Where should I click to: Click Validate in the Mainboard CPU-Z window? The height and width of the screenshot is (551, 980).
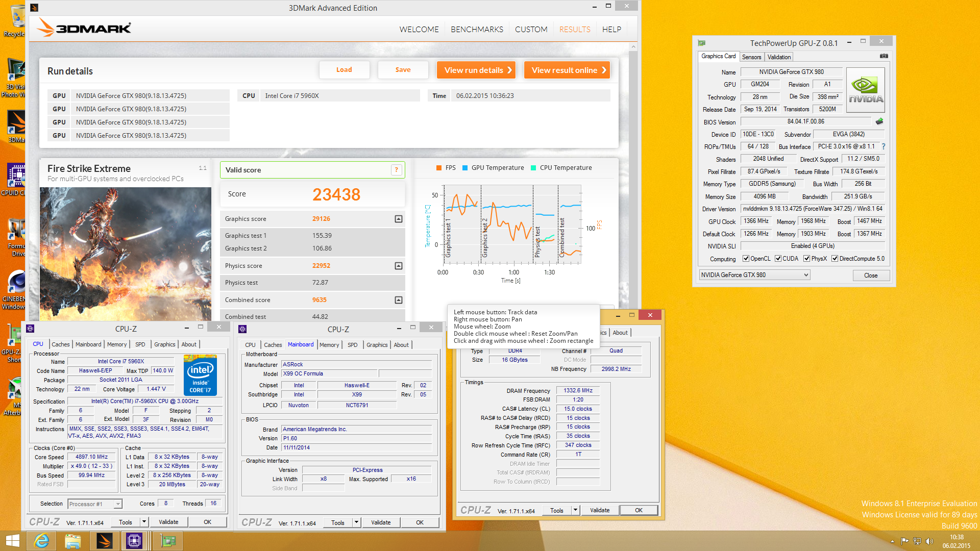pos(381,522)
